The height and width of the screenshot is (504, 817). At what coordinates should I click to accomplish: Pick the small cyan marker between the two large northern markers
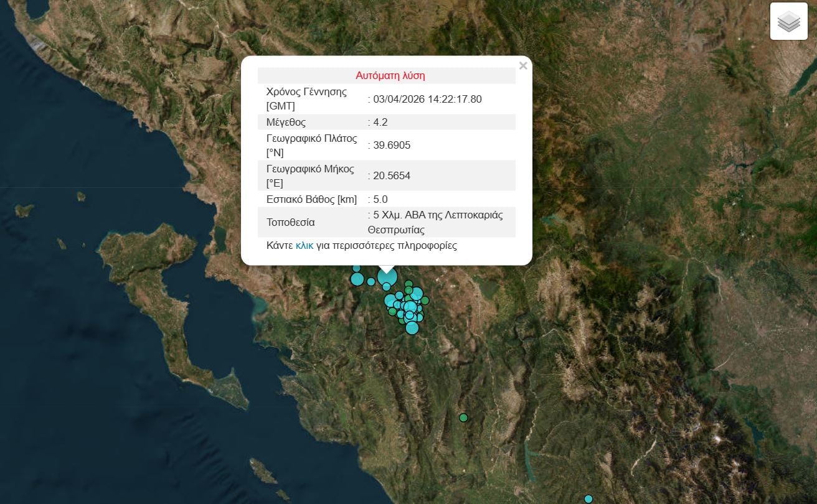click(371, 282)
